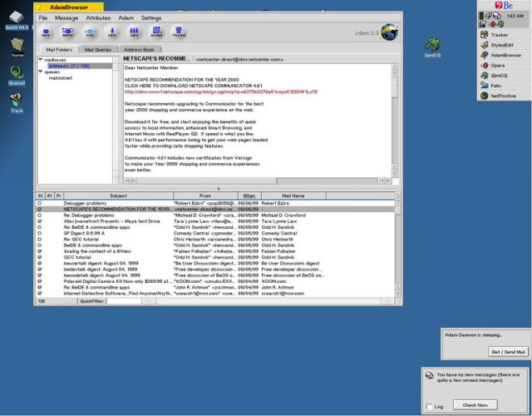
Task: Click the TRASH toolbar icon
Action: click(x=179, y=32)
